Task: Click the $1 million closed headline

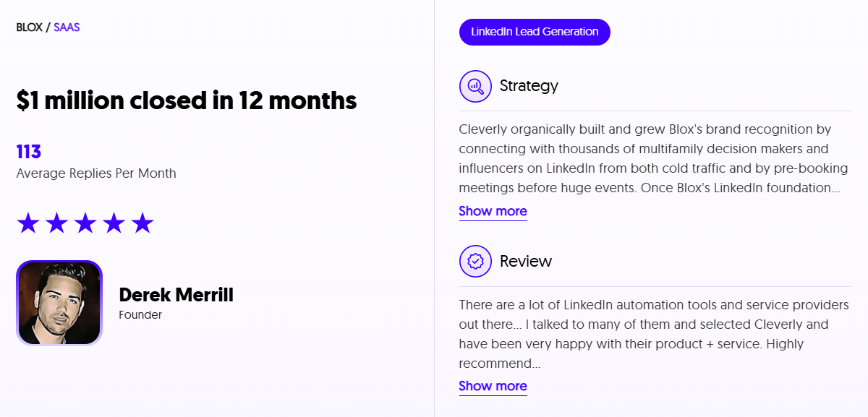Action: click(187, 100)
